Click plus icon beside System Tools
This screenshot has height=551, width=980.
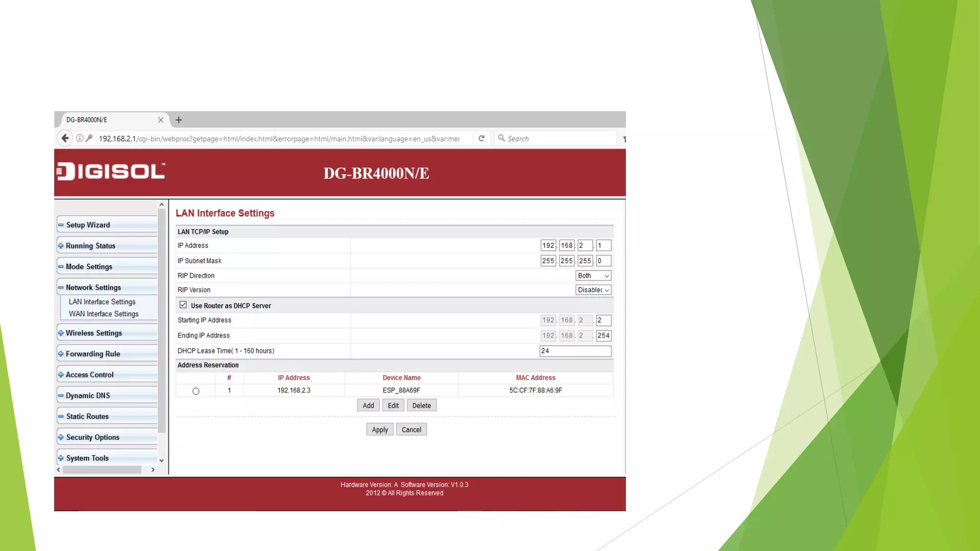click(x=61, y=458)
